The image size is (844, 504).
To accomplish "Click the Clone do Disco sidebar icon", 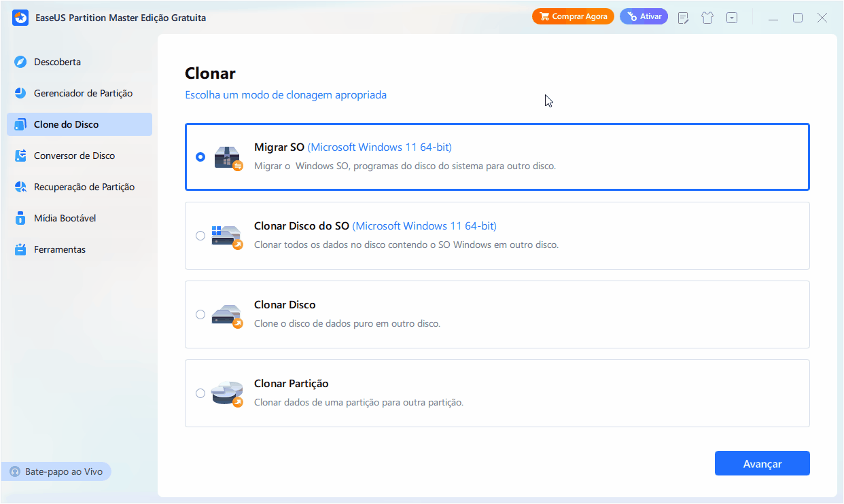I will coord(20,124).
